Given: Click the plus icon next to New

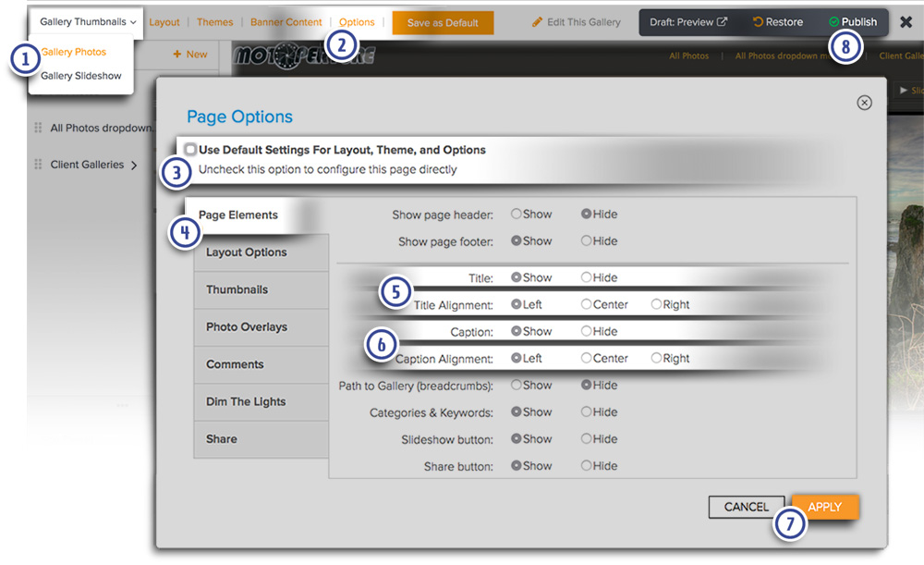Looking at the screenshot, I should (x=176, y=55).
